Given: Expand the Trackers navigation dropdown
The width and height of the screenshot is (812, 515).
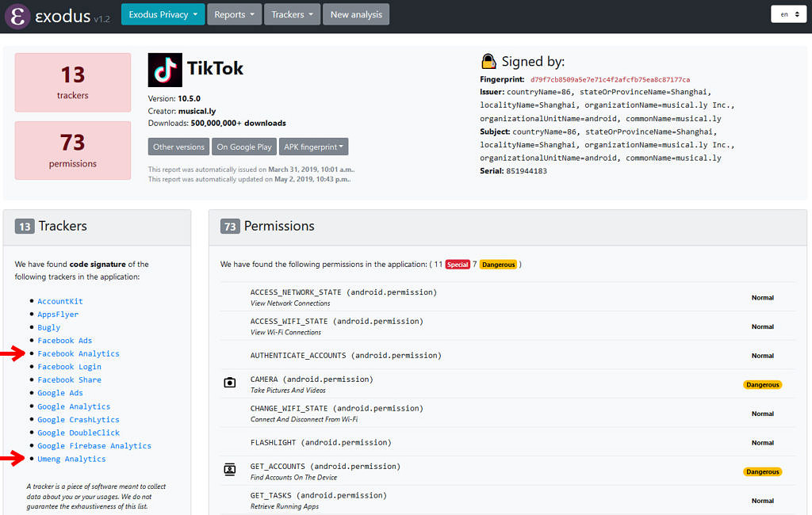Looking at the screenshot, I should [x=292, y=14].
